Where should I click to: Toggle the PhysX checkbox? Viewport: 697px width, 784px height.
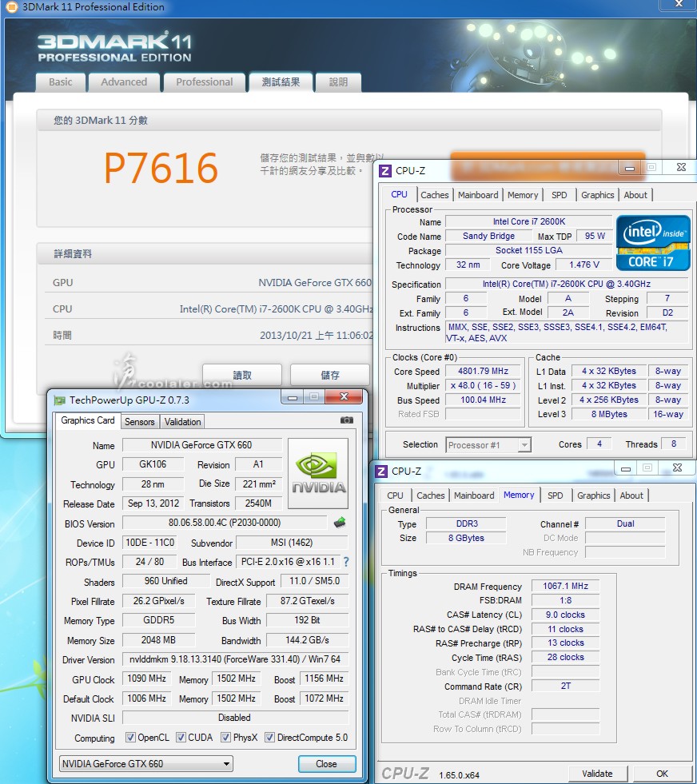(x=226, y=737)
